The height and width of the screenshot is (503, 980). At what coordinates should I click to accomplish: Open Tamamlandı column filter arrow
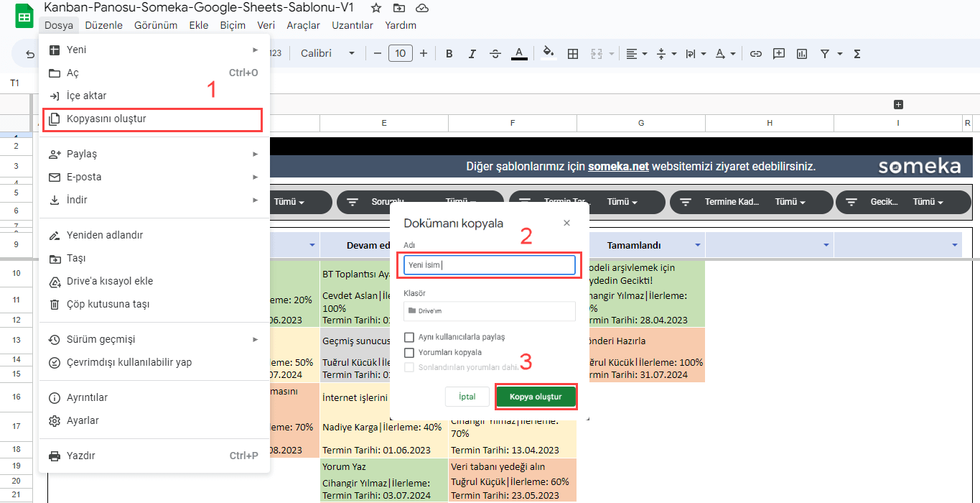699,246
